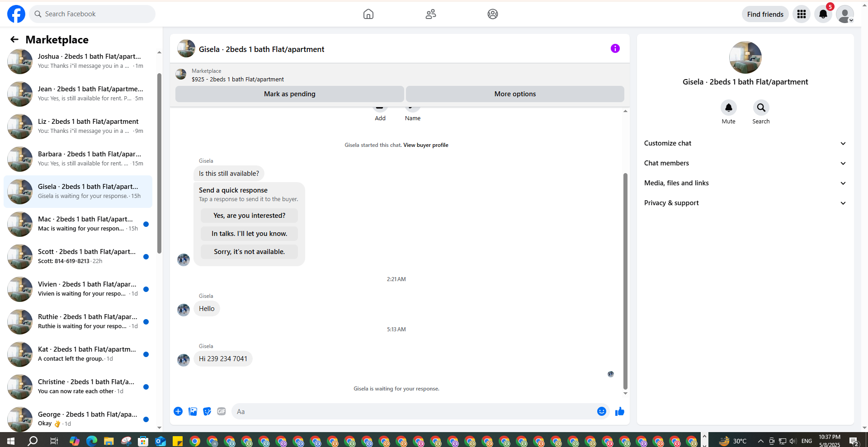
Task: Expand the Chat members section
Action: (745, 163)
